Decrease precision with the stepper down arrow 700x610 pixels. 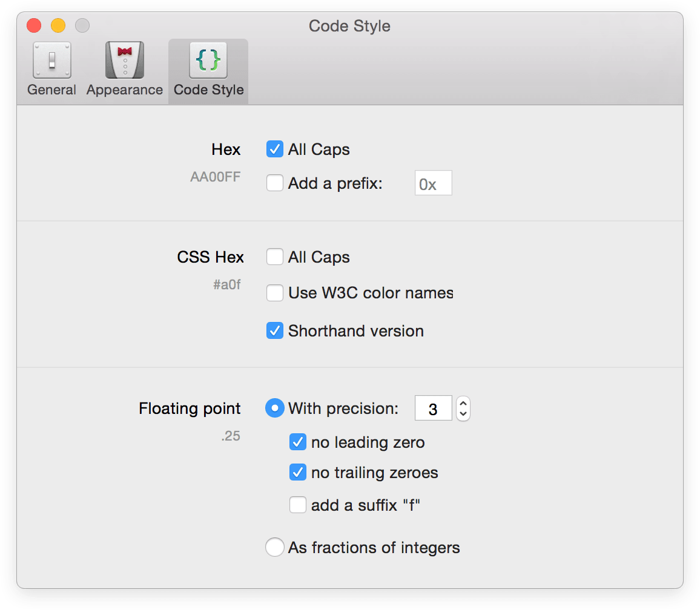tap(463, 414)
